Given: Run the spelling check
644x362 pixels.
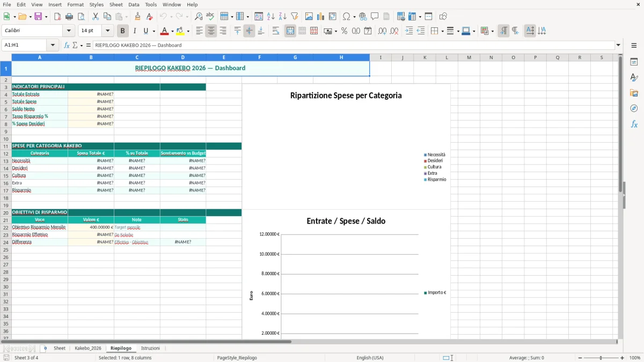Looking at the screenshot, I should [x=210, y=17].
